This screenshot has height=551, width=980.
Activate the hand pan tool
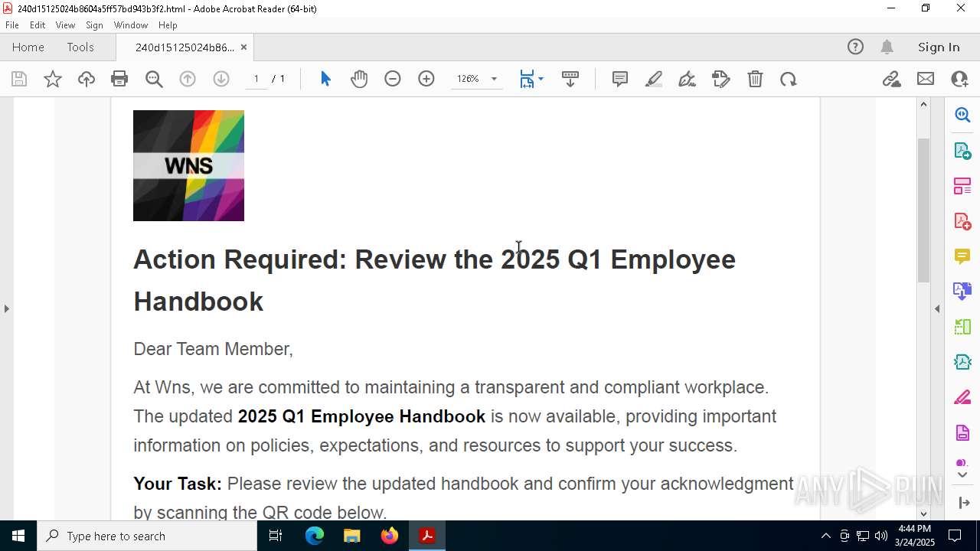(x=359, y=79)
